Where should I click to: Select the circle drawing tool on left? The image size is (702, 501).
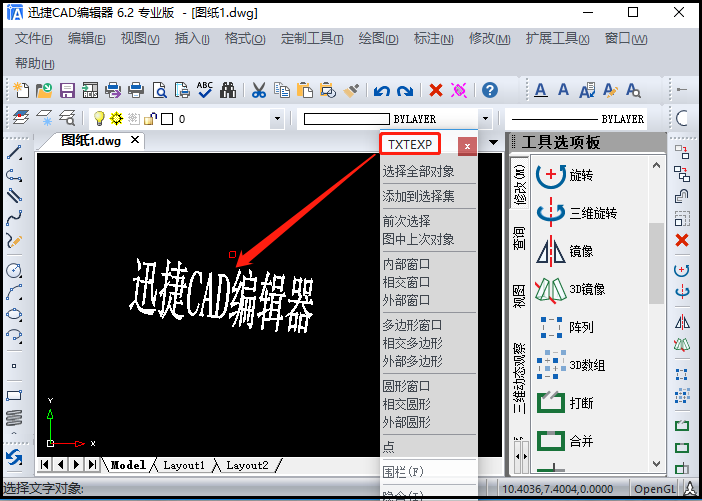tap(14, 270)
